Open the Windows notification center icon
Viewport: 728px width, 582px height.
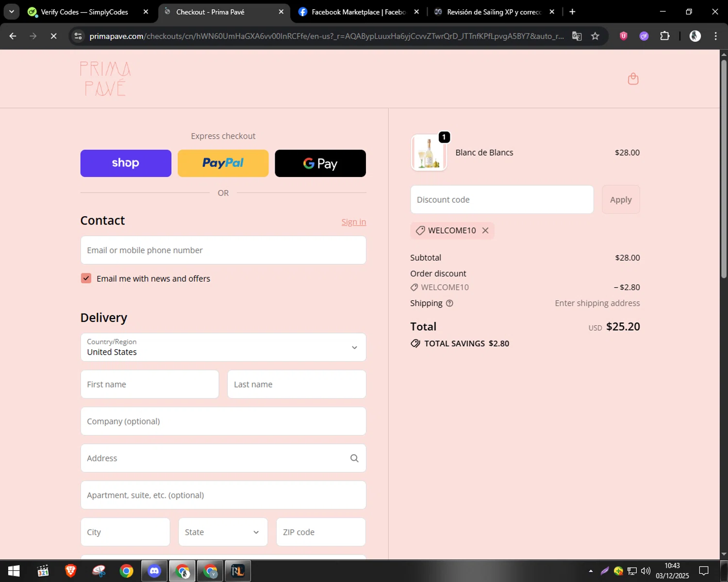pos(704,571)
